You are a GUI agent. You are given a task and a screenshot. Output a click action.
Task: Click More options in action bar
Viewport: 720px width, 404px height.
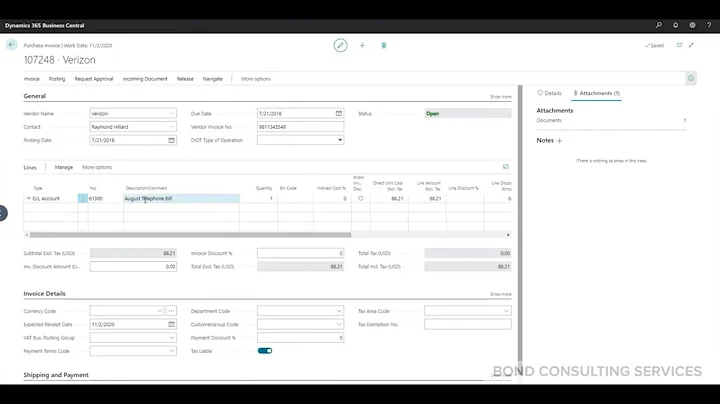click(x=256, y=79)
